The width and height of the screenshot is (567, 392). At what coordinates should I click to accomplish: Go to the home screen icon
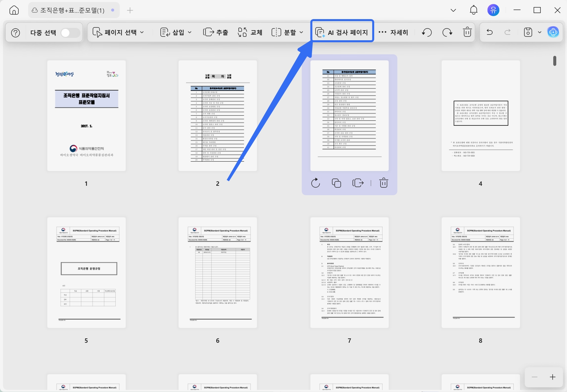(14, 10)
